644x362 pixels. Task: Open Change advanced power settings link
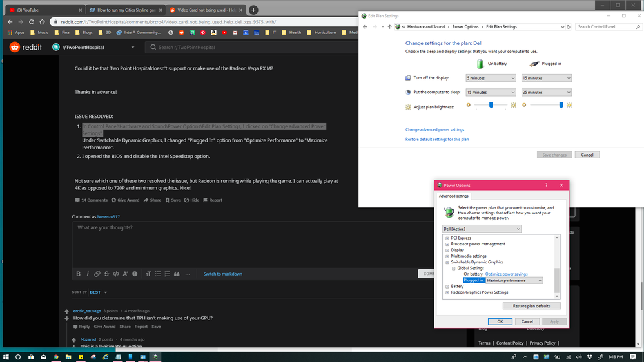434,129
